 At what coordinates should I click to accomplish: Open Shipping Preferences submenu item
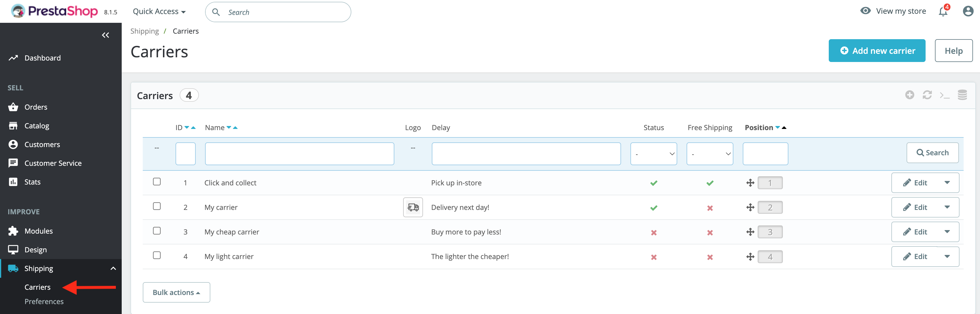coord(44,301)
